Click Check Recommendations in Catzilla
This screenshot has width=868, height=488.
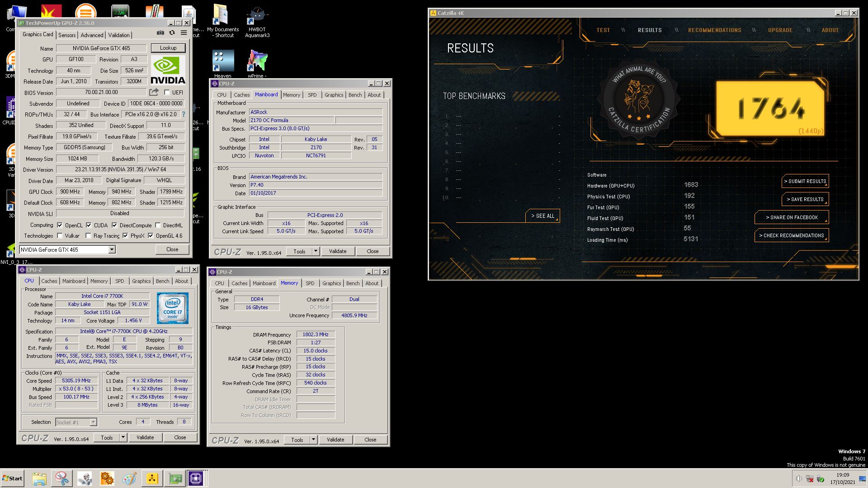tap(792, 235)
